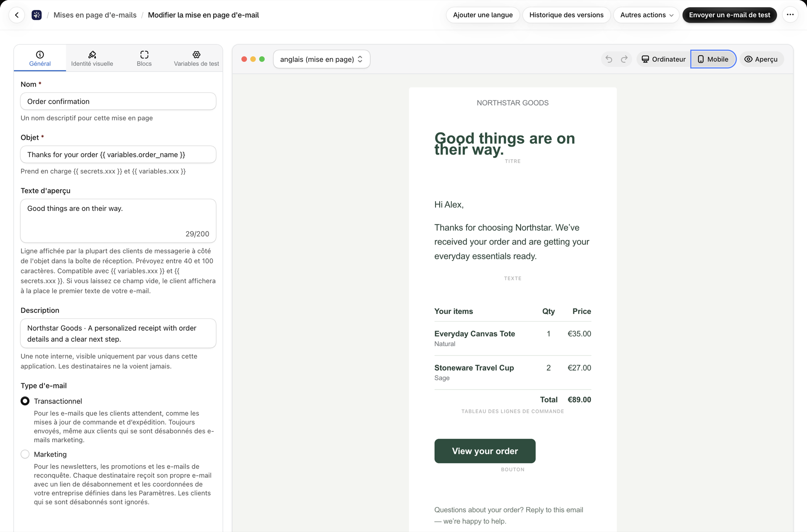Click the Description text area
This screenshot has width=807, height=532.
point(118,333)
